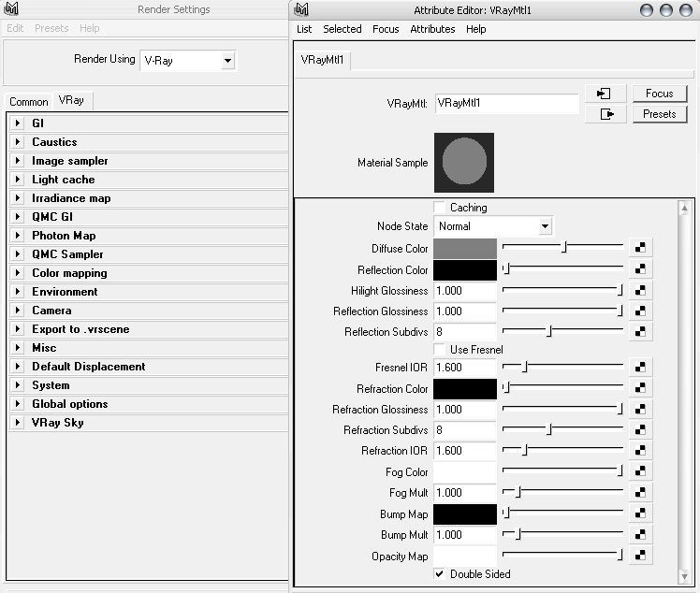The height and width of the screenshot is (593, 700).
Task: Enable the Use Fresnel checkbox
Action: [440, 350]
